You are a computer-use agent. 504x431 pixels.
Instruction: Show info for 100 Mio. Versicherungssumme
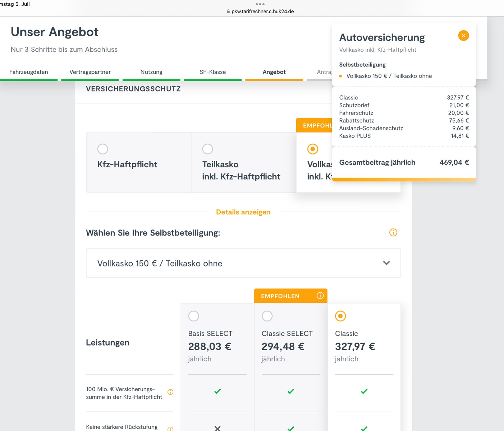pos(170,392)
